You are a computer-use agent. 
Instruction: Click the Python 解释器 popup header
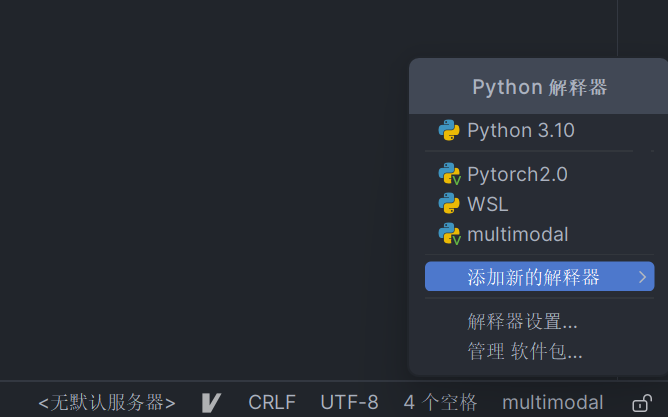coord(539,87)
